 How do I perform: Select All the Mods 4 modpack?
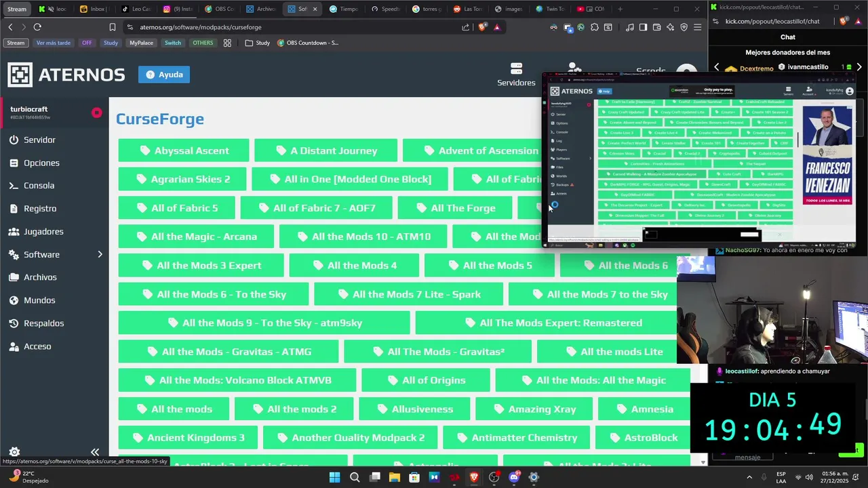[x=354, y=265]
